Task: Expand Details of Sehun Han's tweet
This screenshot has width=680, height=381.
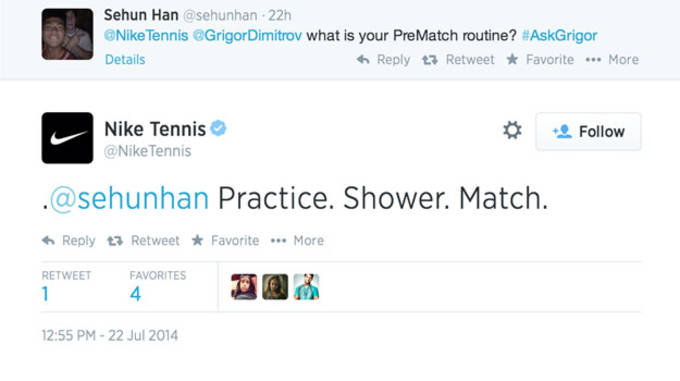Action: (125, 59)
